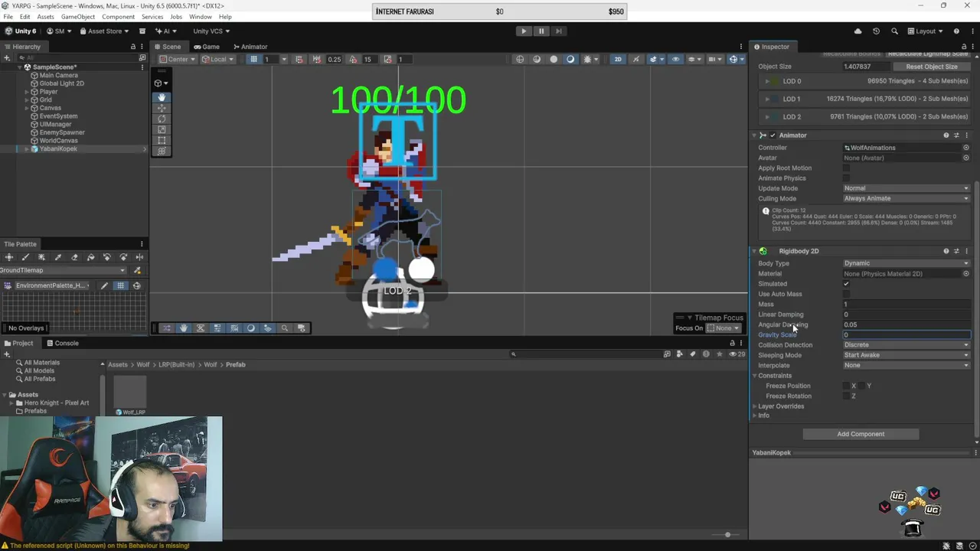Switch to the Game tab
Viewport: 980px width, 551px height.
pos(206,47)
